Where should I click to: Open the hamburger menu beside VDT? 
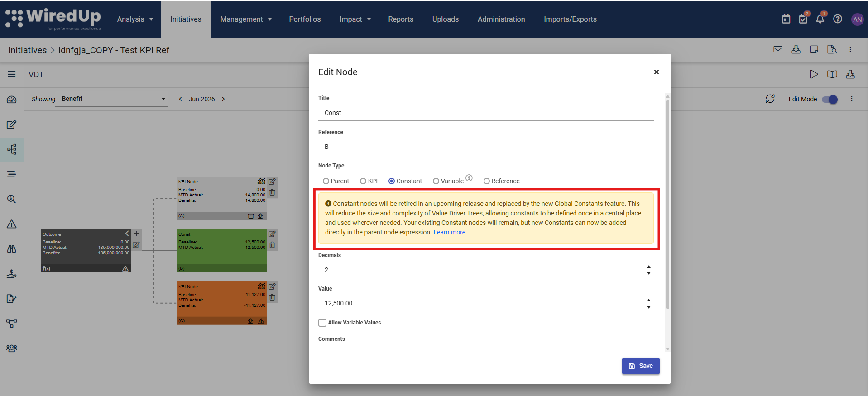pos(12,74)
